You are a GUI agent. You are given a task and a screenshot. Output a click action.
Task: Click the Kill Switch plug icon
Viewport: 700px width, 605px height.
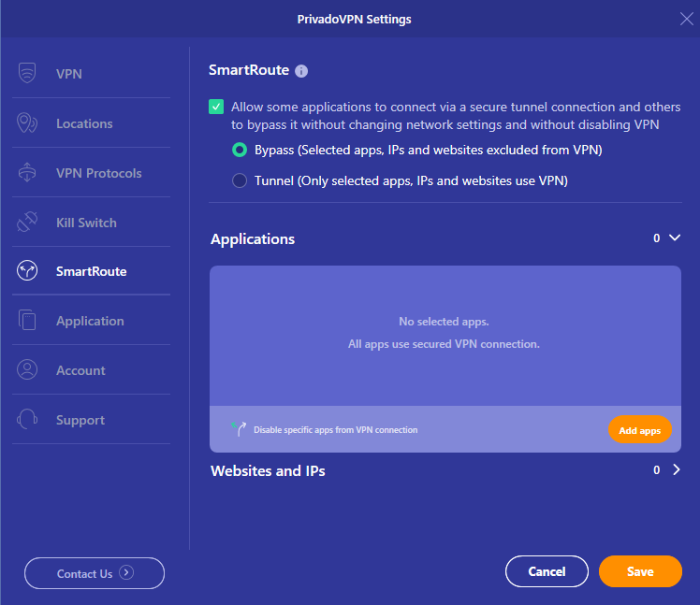(x=27, y=222)
